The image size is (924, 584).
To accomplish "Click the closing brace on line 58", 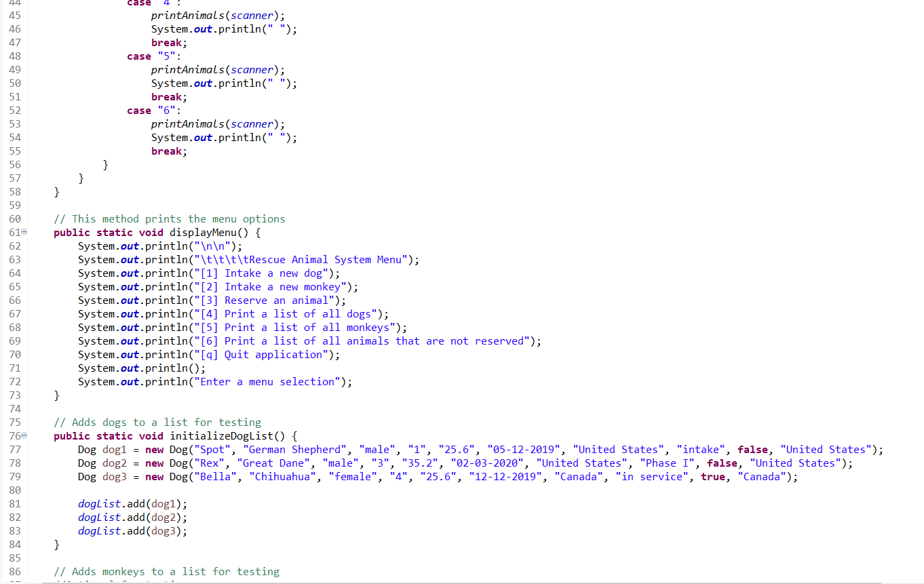I will [56, 191].
